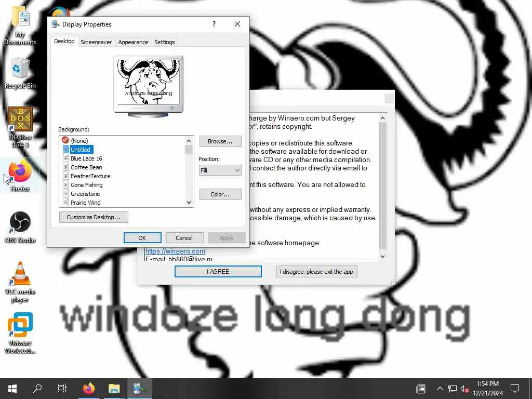The height and width of the screenshot is (399, 532).
Task: Open the network tray icon
Action: click(453, 389)
